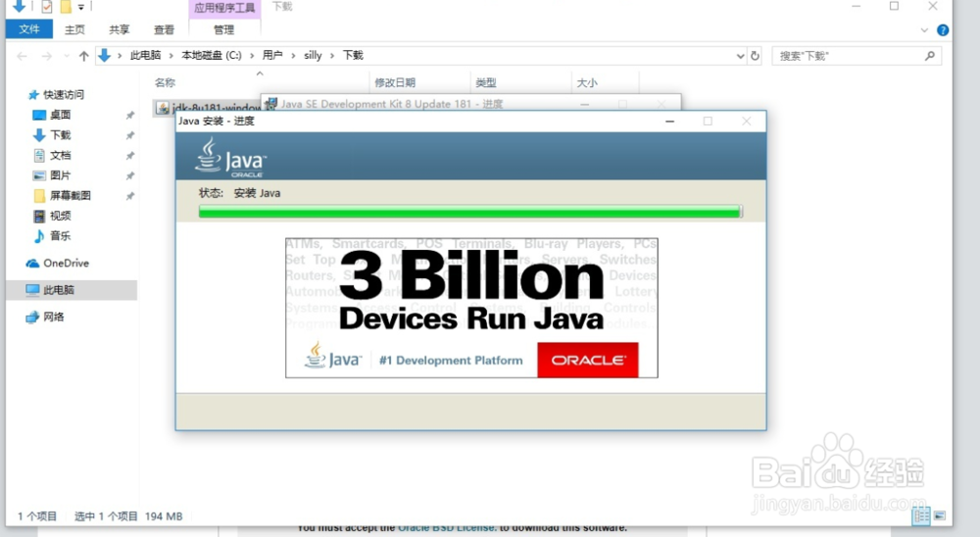The image size is (980, 537).
Task: Open the 共享 ribbon tab
Action: [x=119, y=29]
